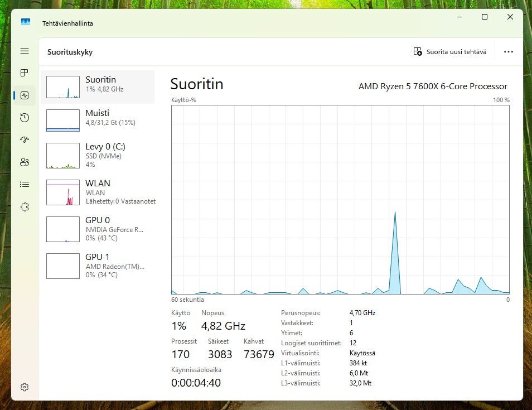Open the Processes page icon

coord(25,73)
